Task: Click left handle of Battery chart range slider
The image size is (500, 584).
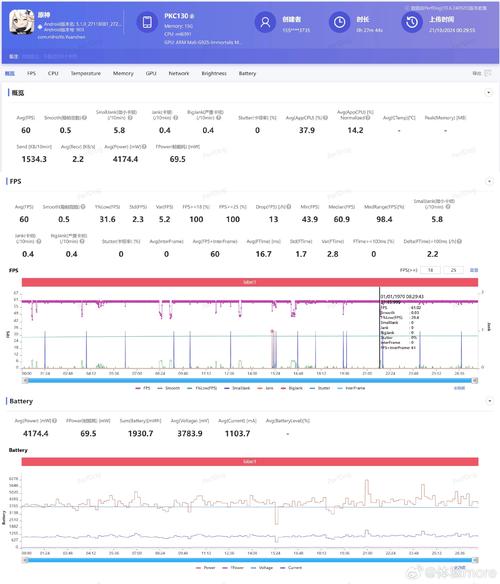Action: 25,560
